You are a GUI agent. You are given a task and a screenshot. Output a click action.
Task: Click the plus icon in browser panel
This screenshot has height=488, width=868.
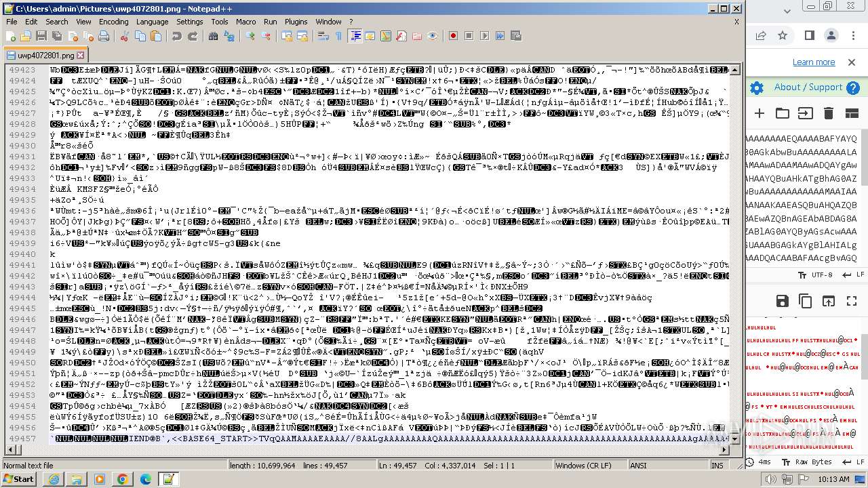click(759, 113)
